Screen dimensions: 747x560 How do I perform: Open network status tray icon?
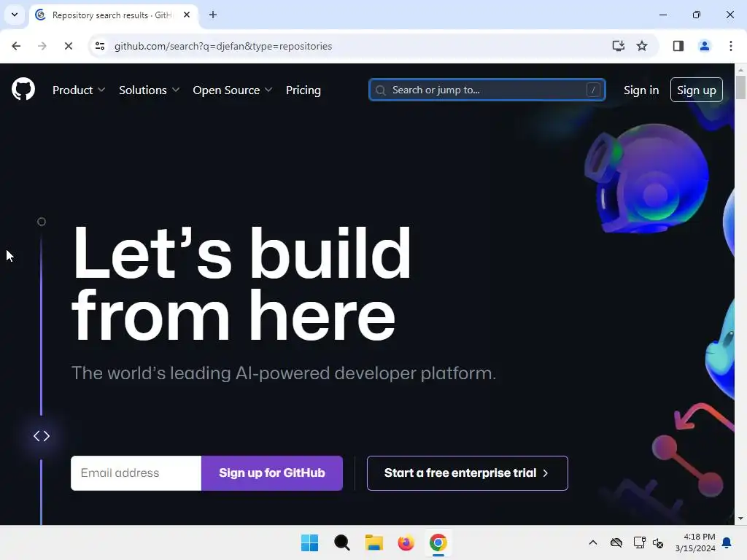pos(639,542)
